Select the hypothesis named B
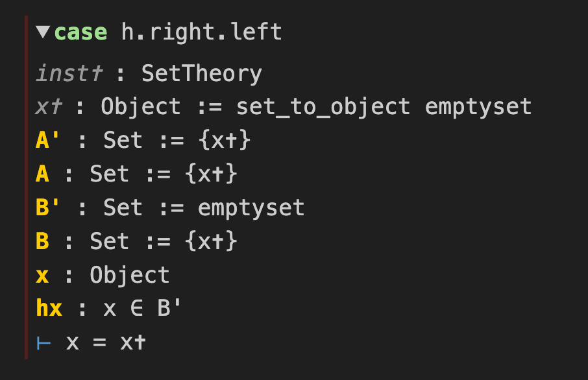588x380 pixels. pyautogui.click(x=42, y=241)
